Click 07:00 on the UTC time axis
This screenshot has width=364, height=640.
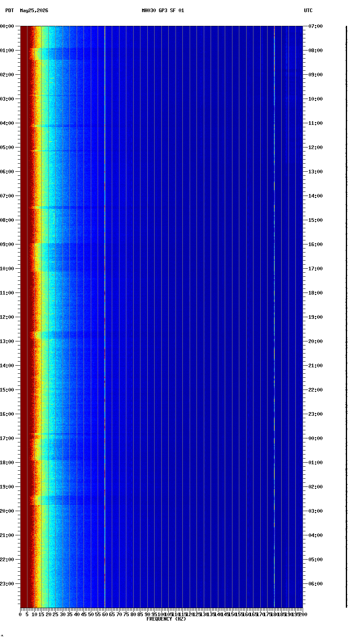coord(316,26)
